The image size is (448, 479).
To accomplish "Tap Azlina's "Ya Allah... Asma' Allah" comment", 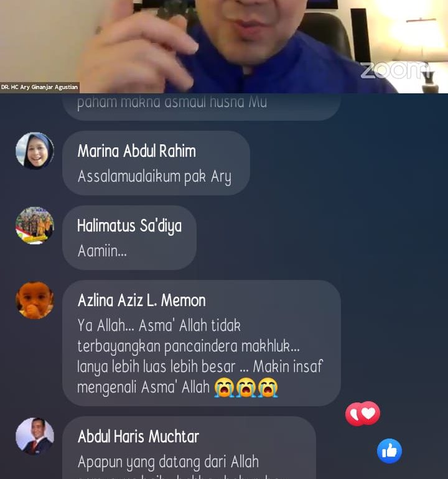I will [202, 343].
